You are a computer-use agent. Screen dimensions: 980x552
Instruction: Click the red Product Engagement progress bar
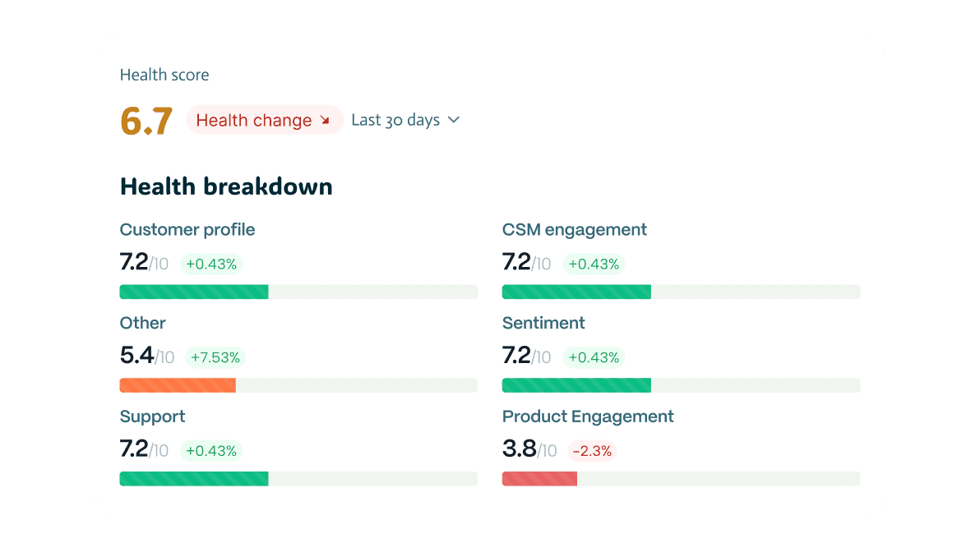[x=539, y=479]
